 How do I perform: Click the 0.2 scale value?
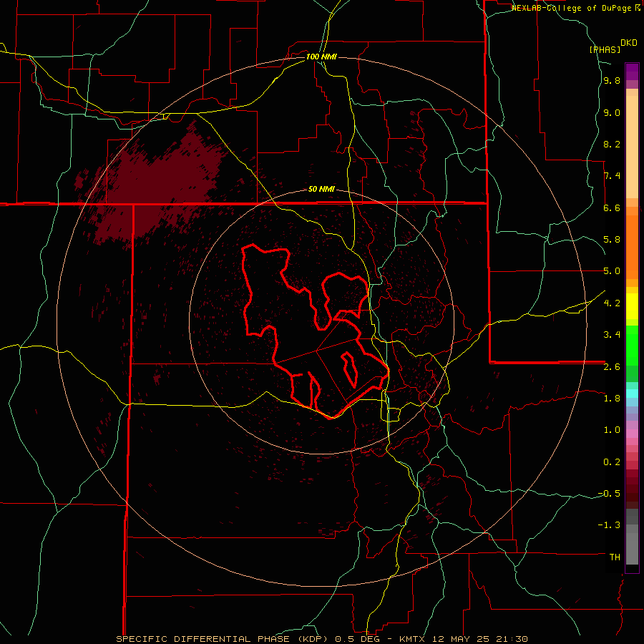[x=612, y=462]
